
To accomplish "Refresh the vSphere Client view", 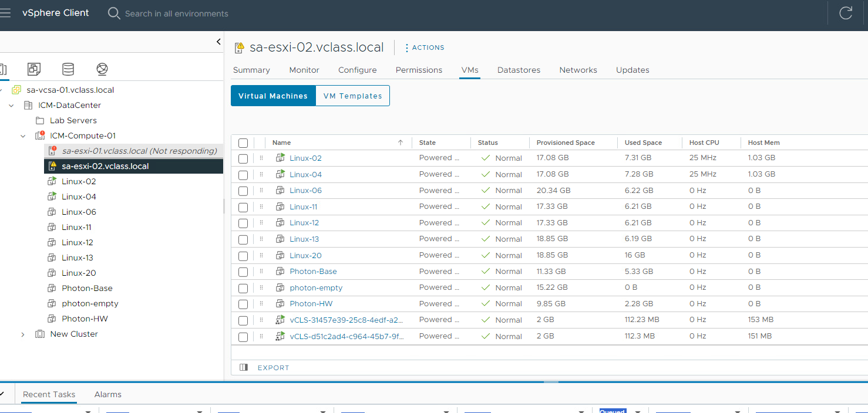I will [846, 13].
